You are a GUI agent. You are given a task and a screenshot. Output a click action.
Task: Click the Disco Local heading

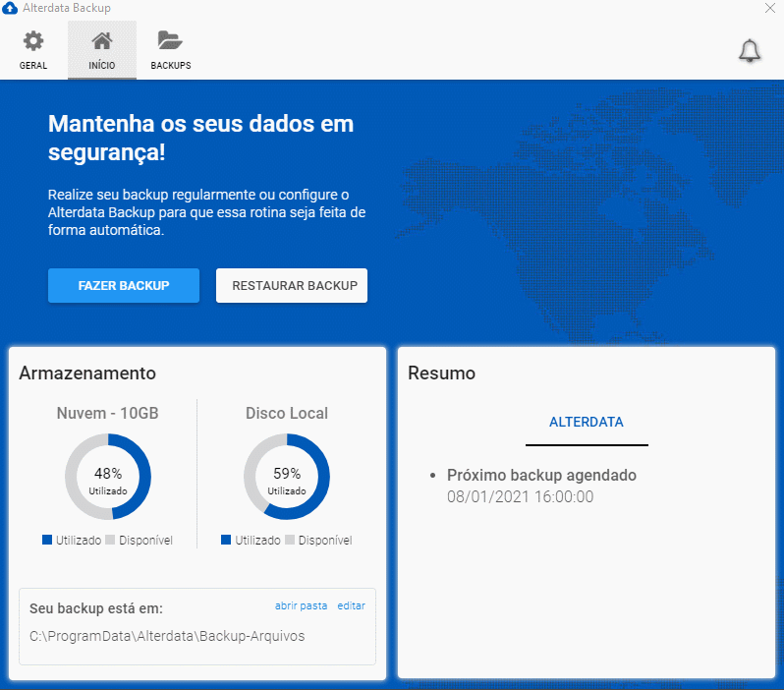click(287, 413)
